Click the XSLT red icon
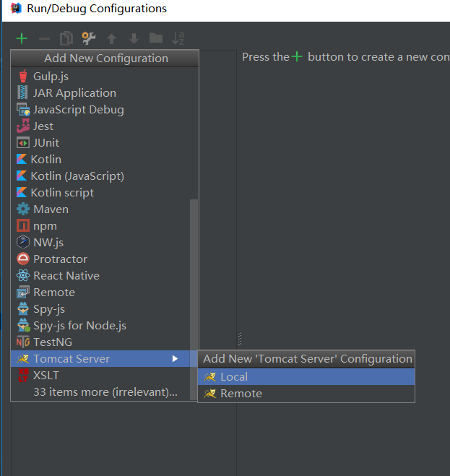This screenshot has width=450, height=476. 23,375
